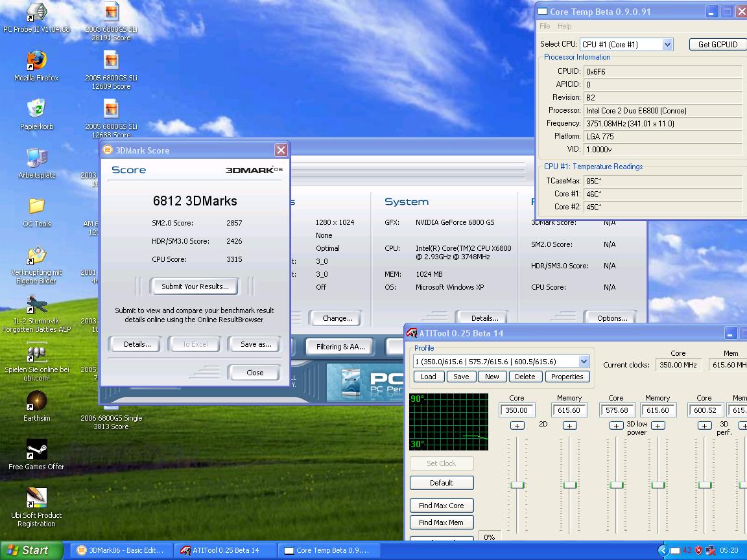Click the PC Performance banner thumbnail in 3DMark06

[x=365, y=382]
